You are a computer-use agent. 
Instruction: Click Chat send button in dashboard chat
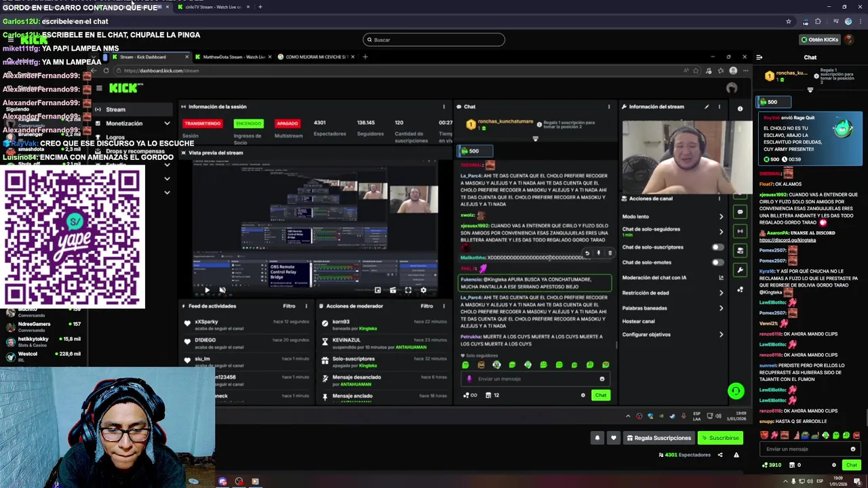coord(600,395)
